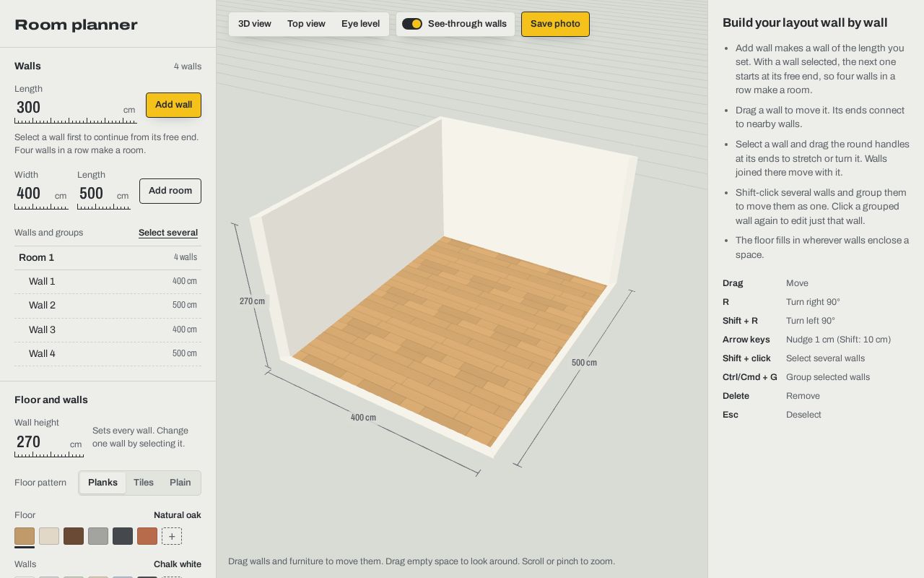Click the 270 cm height dimension label
Image resolution: width=924 pixels, height=578 pixels.
[252, 301]
